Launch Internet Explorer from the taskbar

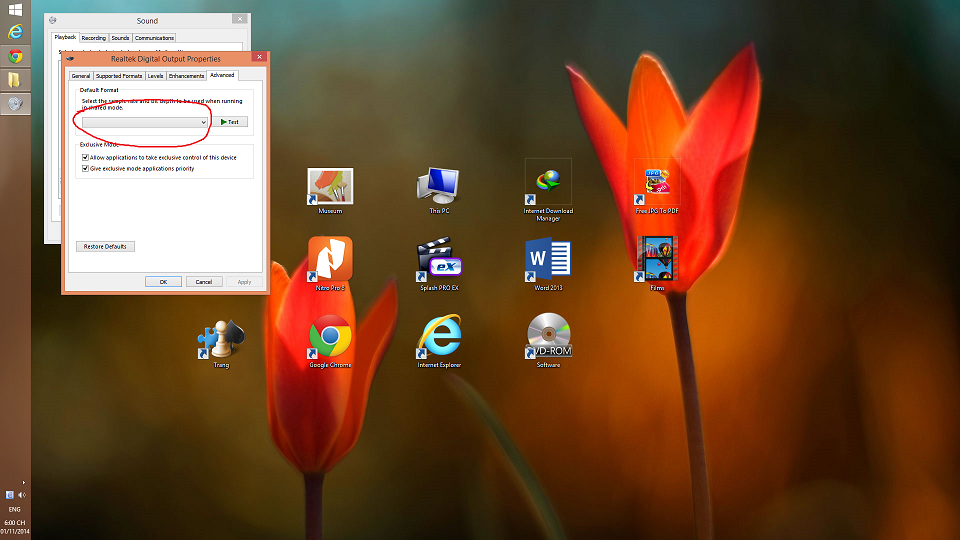click(15, 32)
